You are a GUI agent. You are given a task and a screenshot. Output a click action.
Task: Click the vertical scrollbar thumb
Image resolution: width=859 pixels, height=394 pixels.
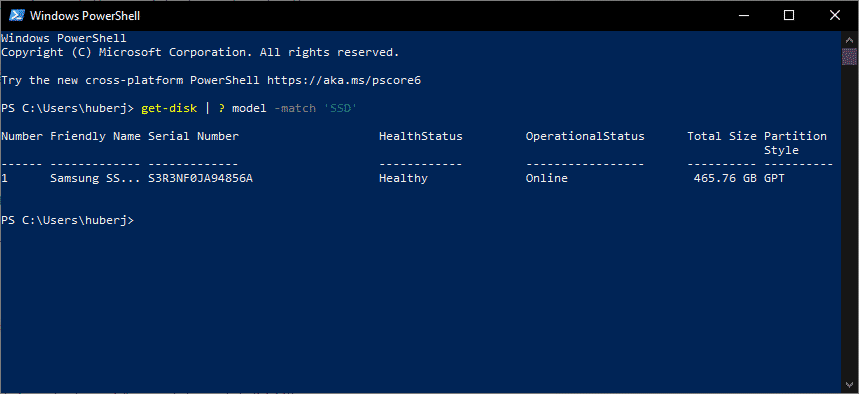coord(849,56)
